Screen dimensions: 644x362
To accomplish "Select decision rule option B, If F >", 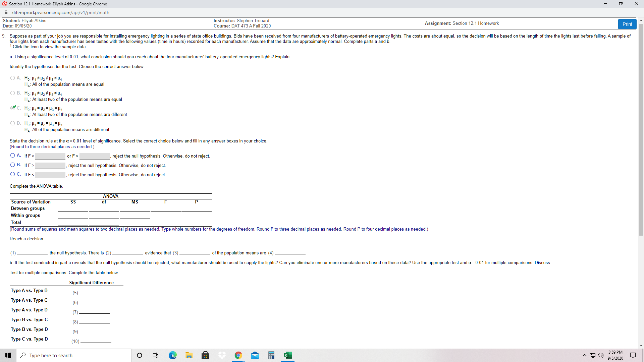I will (12, 165).
